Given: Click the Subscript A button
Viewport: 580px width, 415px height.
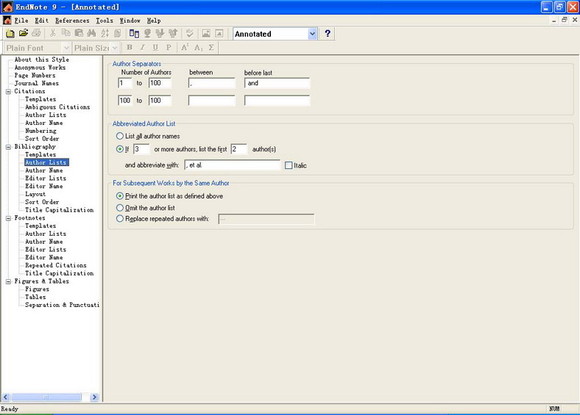Looking at the screenshot, I should tap(198, 47).
